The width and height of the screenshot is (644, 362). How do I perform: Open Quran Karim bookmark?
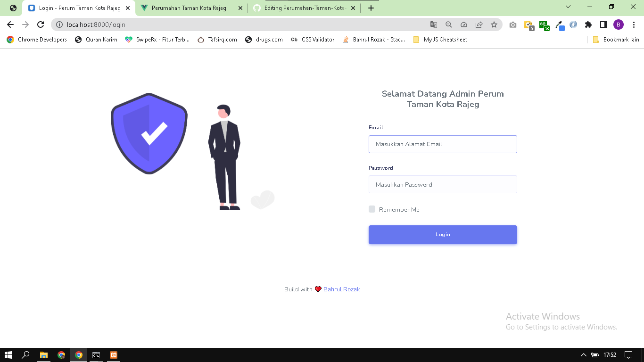pos(96,40)
